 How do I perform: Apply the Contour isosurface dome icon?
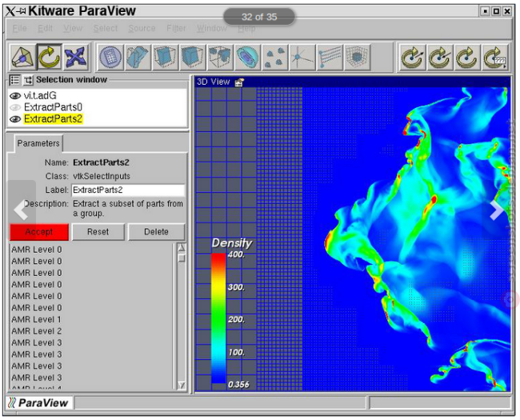click(x=247, y=57)
